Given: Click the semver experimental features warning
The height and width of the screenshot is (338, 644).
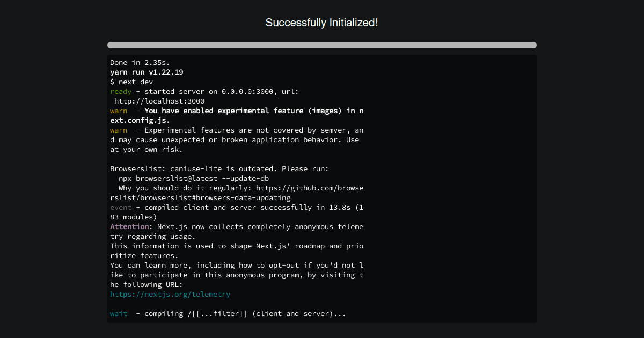Looking at the screenshot, I should coord(236,130).
